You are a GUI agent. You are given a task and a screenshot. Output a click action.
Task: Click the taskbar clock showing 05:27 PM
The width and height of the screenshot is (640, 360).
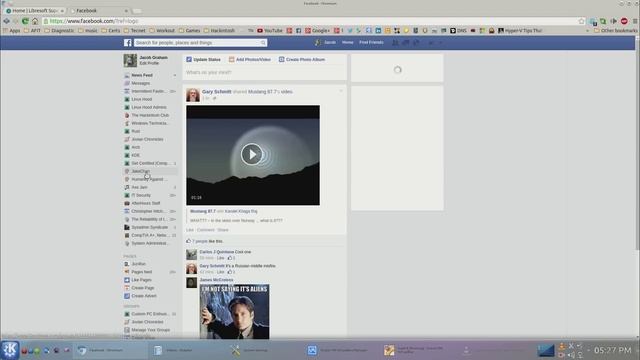pyautogui.click(x=612, y=350)
